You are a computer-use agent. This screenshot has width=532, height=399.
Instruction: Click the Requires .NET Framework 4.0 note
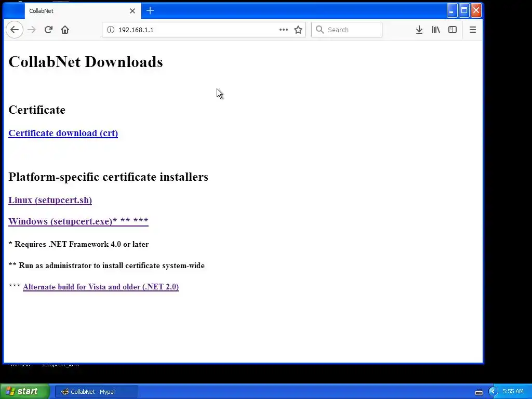79,244
